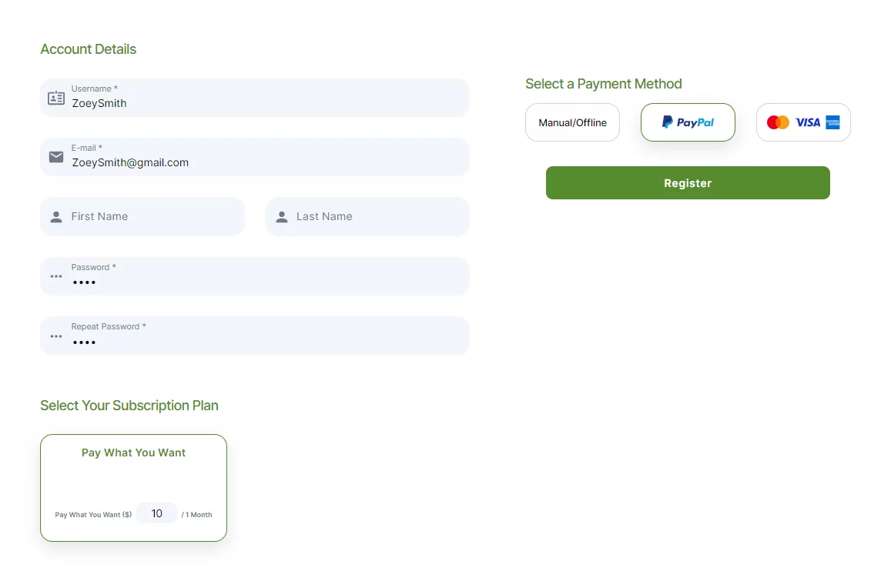Focus the Username input field
891x588 pixels.
click(262, 103)
